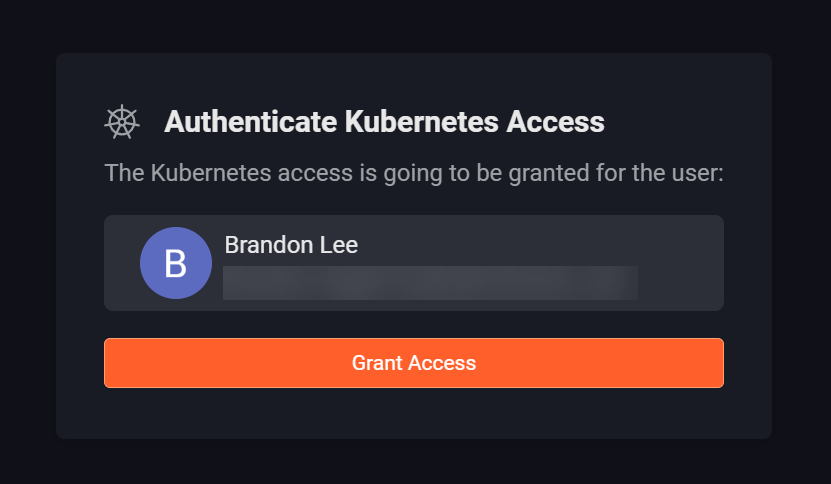This screenshot has height=484, width=831.
Task: Click the blurred email under Brandon Lee
Action: pyautogui.click(x=430, y=283)
